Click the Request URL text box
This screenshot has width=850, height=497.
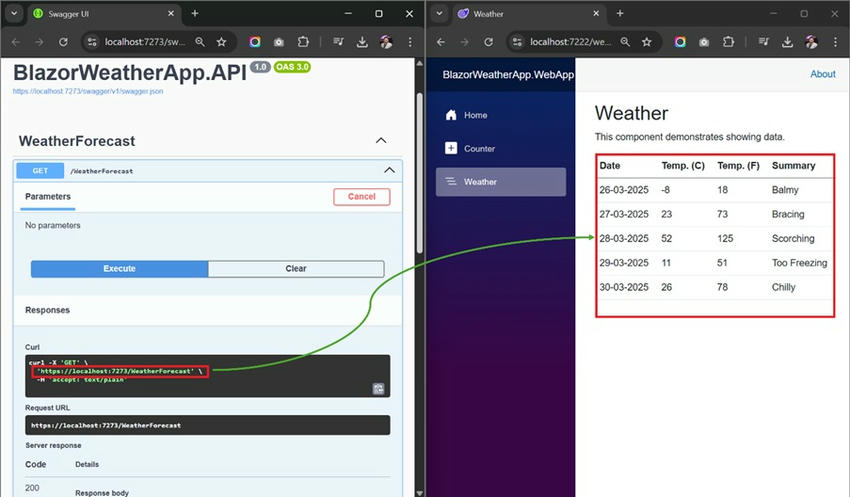[x=208, y=425]
